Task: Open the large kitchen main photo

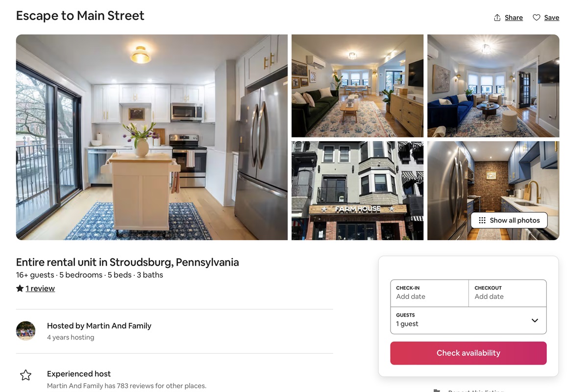Action: pos(152,137)
